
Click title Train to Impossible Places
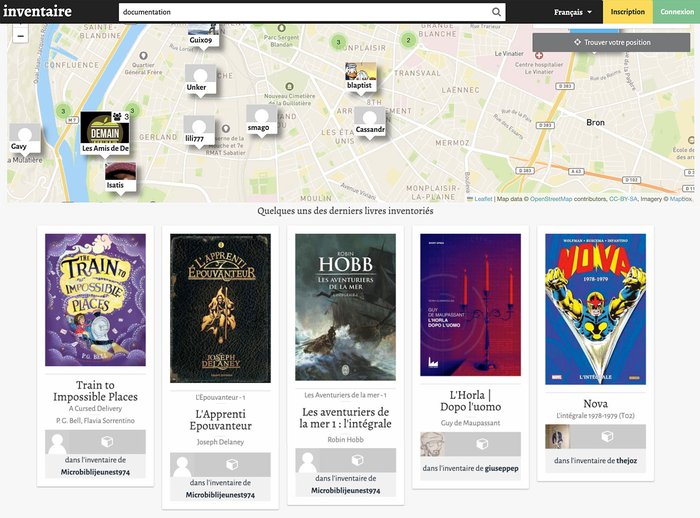coord(96,391)
